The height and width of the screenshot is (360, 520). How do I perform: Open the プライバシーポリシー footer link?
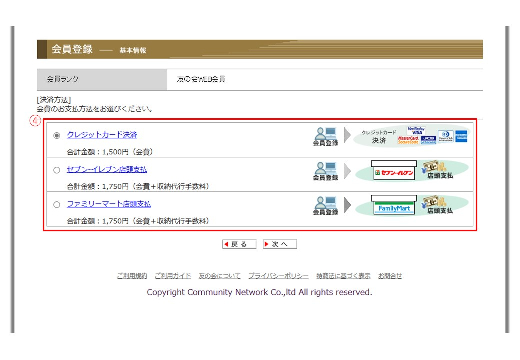coord(278,276)
